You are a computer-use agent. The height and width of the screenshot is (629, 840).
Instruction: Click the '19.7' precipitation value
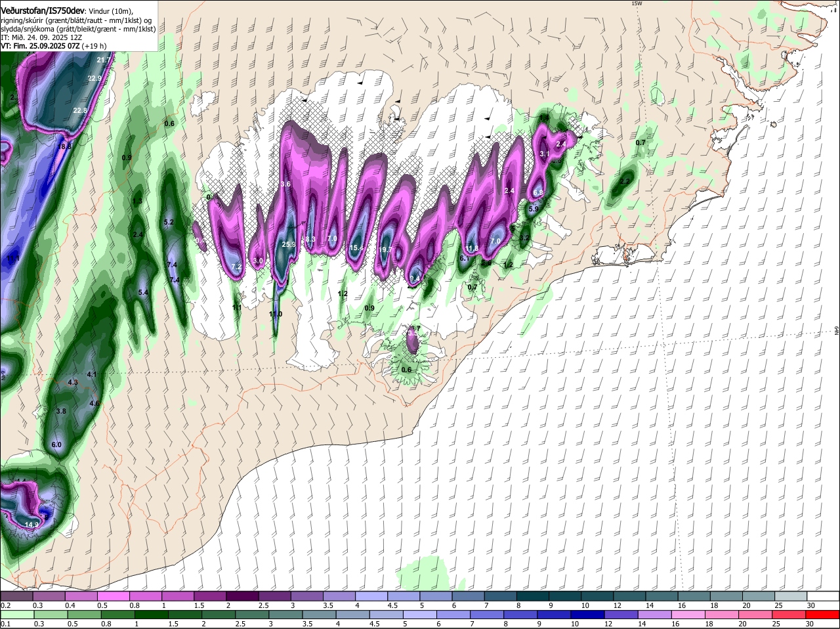pyautogui.click(x=387, y=250)
